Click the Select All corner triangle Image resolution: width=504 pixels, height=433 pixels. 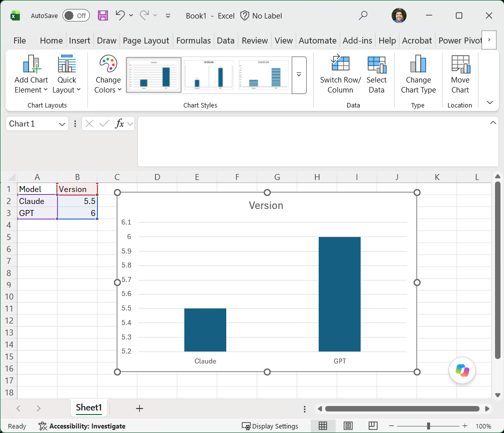[11, 177]
